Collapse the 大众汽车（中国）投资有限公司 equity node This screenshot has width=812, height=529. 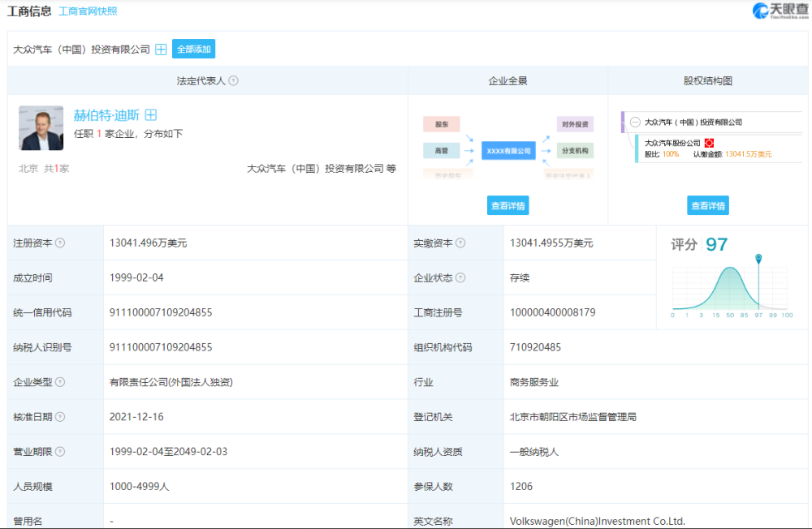click(x=635, y=123)
